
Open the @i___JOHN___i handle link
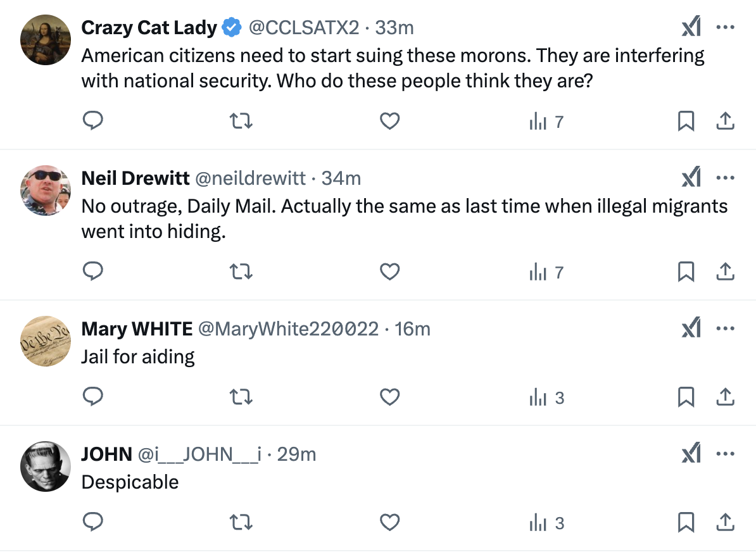pyautogui.click(x=199, y=454)
